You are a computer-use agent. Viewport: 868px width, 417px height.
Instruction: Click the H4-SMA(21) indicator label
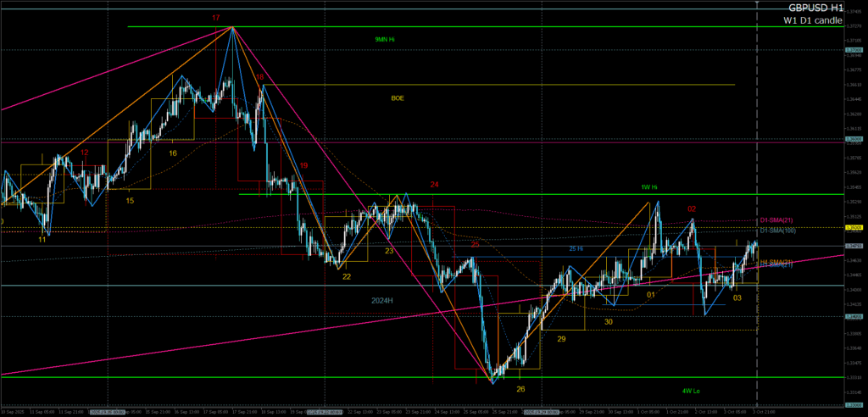[776, 262]
